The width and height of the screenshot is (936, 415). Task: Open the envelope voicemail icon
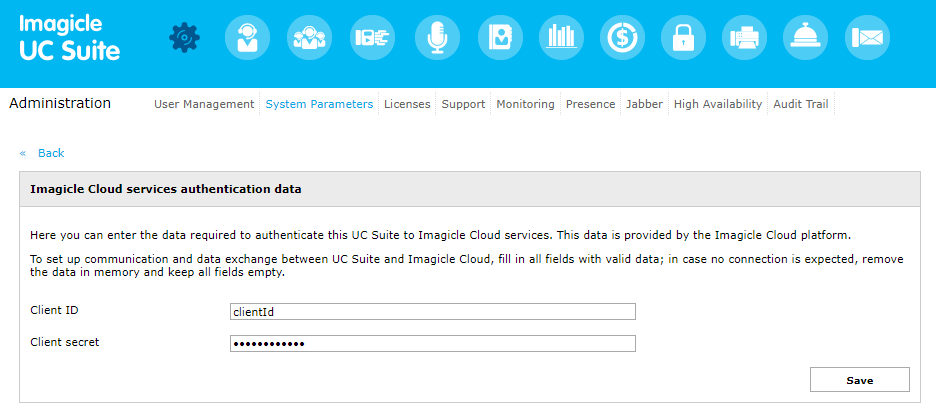pyautogui.click(x=867, y=37)
